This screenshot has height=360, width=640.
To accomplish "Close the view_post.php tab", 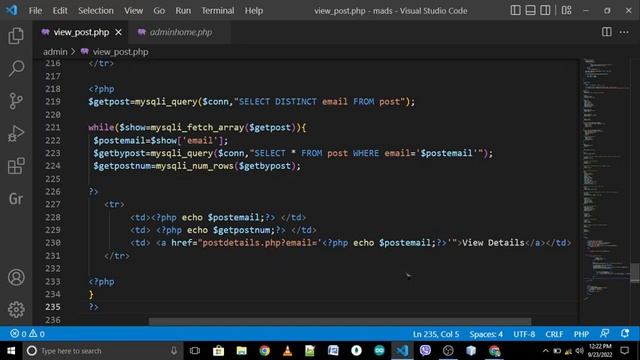I will point(118,32).
